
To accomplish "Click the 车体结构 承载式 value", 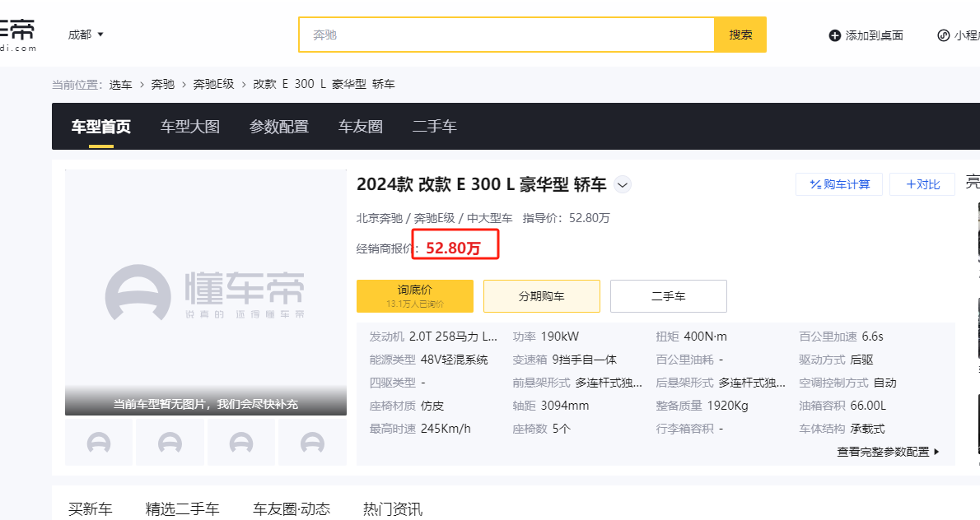I will click(x=867, y=429).
